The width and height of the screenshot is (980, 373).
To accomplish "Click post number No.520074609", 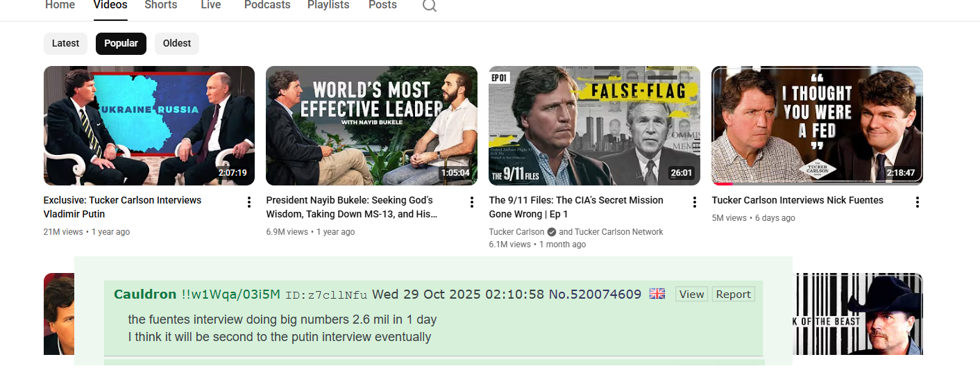I will (595, 294).
